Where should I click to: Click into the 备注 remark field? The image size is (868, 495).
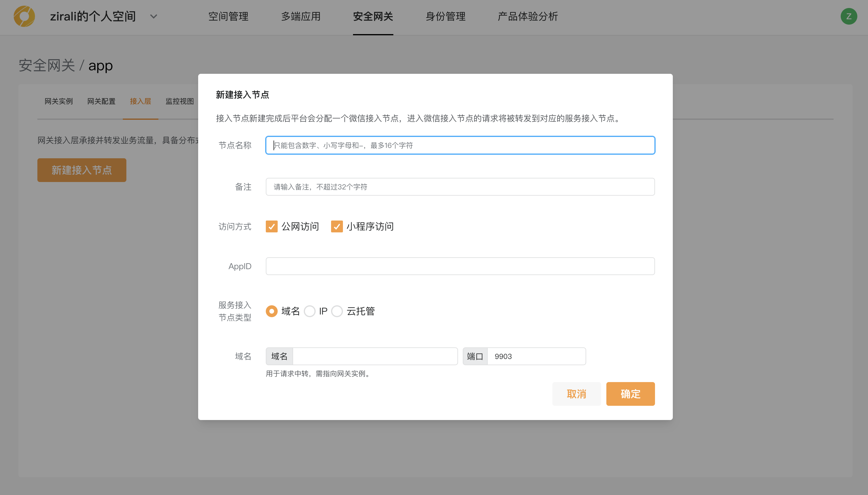click(460, 187)
